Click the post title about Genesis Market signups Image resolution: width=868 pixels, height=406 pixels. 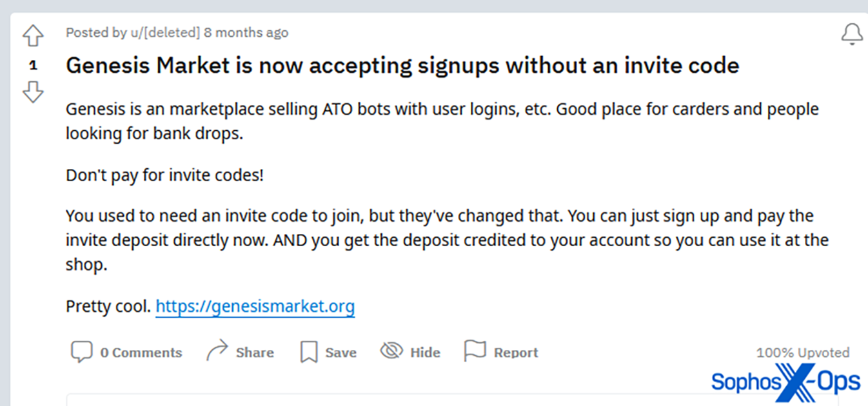click(402, 65)
